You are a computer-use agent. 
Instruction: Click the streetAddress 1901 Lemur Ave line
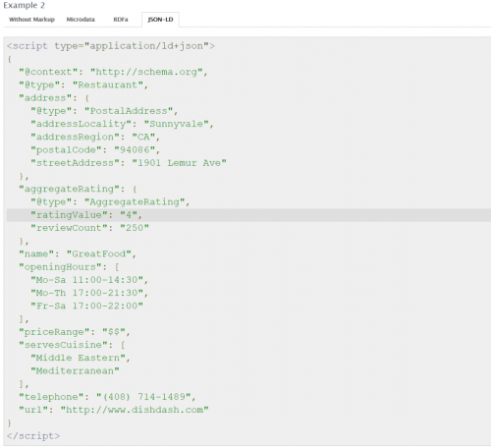(x=129, y=163)
